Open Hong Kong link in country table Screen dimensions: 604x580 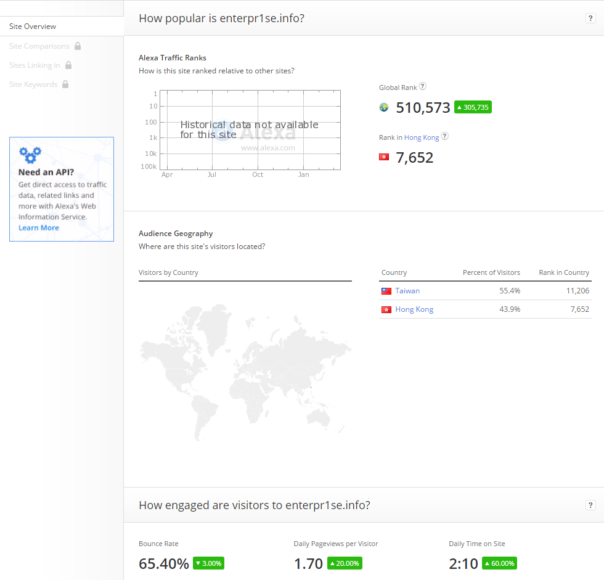[414, 309]
